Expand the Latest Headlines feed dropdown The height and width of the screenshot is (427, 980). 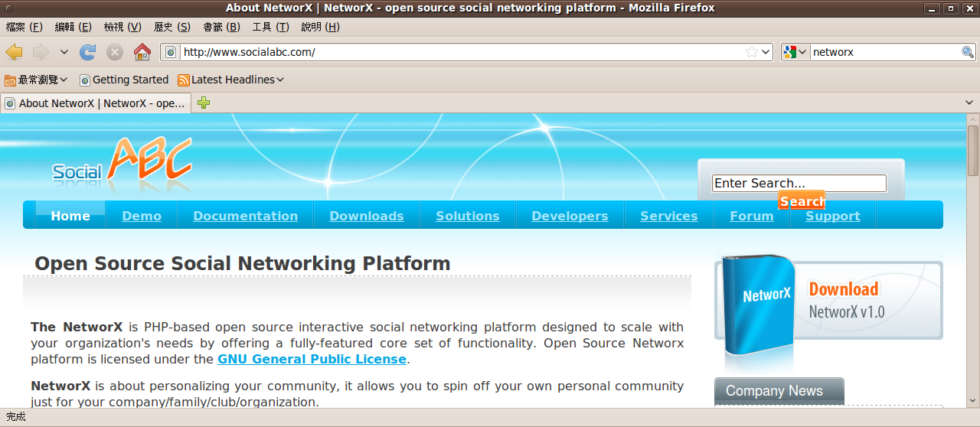point(280,80)
